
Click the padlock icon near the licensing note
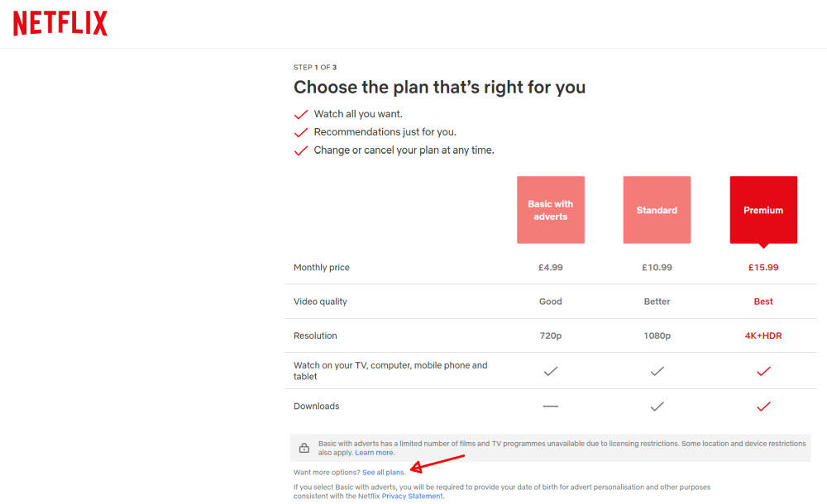click(x=304, y=447)
